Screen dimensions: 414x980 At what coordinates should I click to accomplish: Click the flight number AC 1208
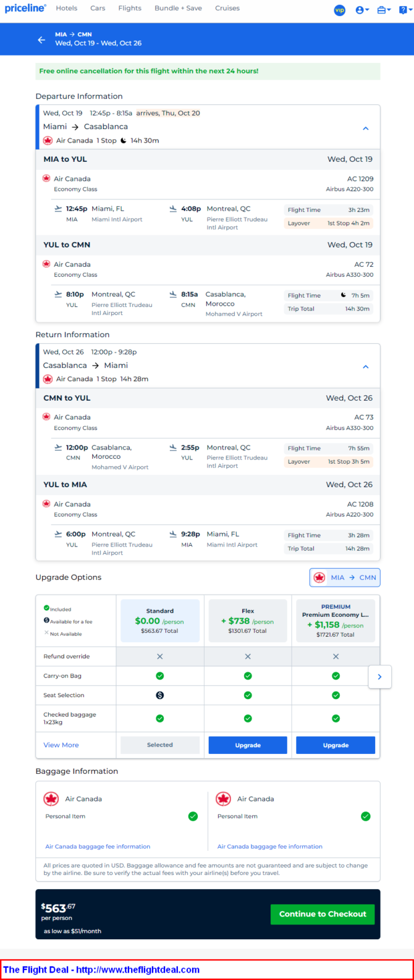coord(360,505)
